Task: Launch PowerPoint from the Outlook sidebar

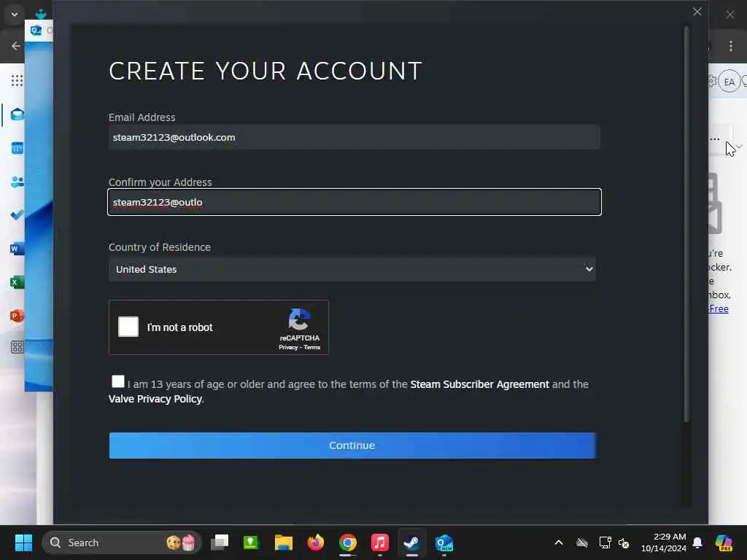Action: [18, 316]
